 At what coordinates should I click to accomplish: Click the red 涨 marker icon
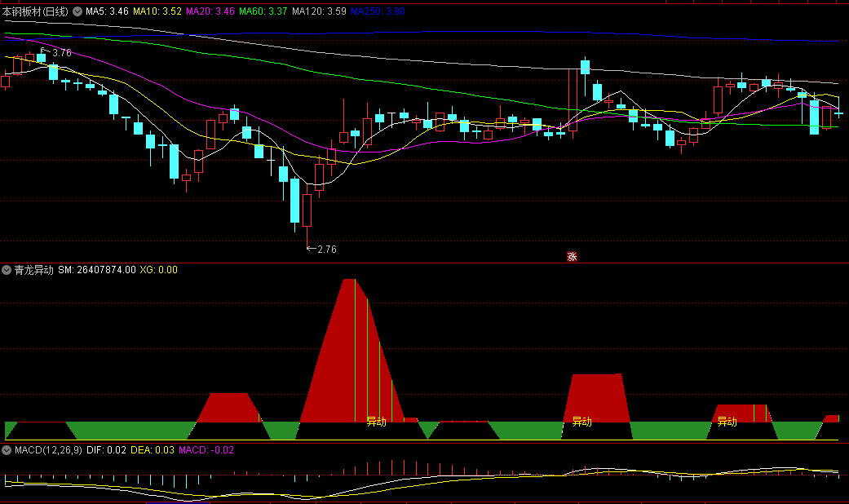[572, 257]
